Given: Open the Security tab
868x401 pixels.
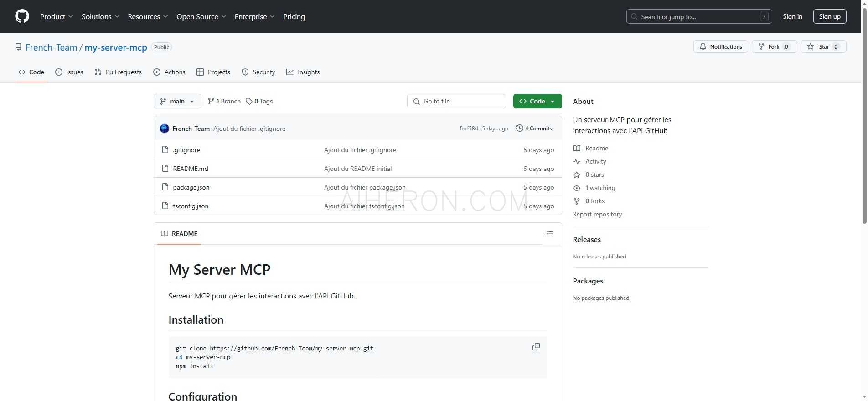Looking at the screenshot, I should (258, 72).
